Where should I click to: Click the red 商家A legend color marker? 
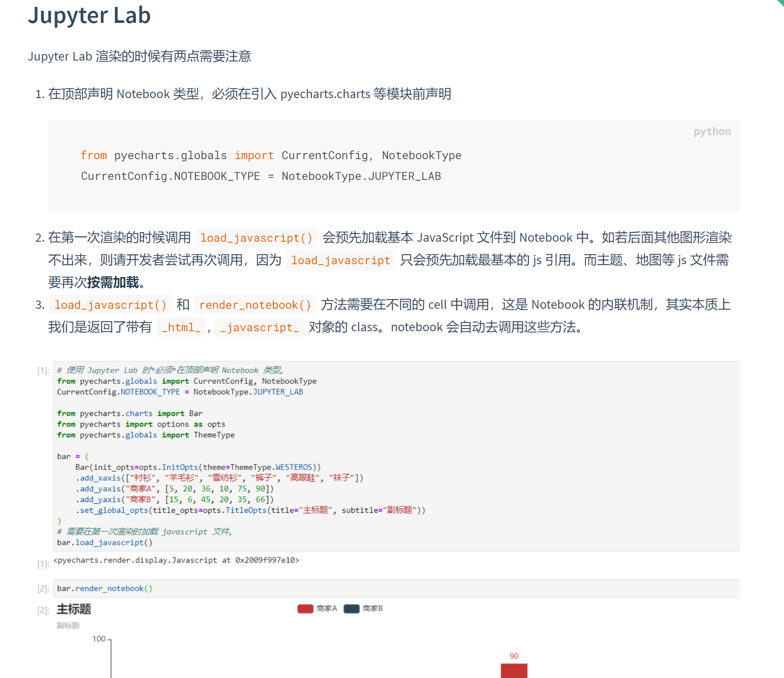[305, 608]
